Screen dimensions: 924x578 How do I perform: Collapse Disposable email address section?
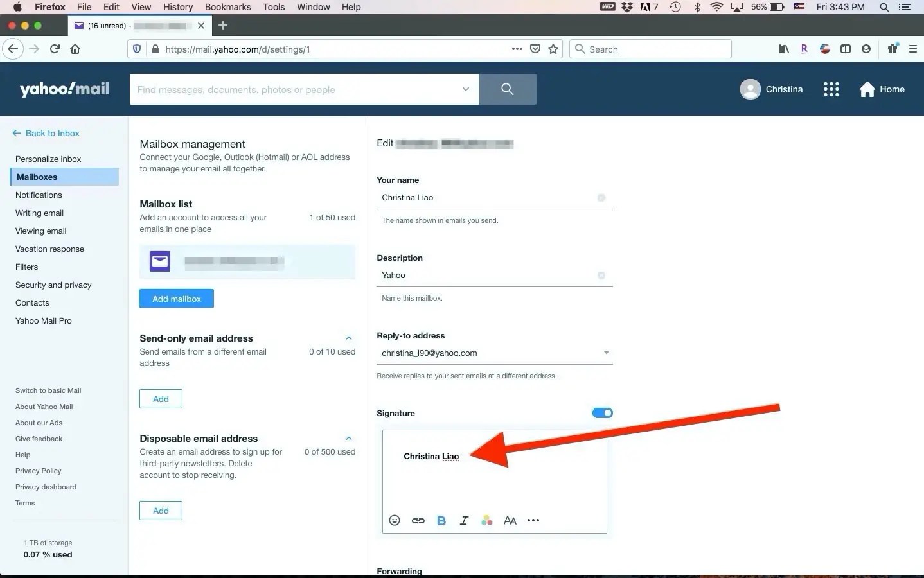[x=349, y=438]
